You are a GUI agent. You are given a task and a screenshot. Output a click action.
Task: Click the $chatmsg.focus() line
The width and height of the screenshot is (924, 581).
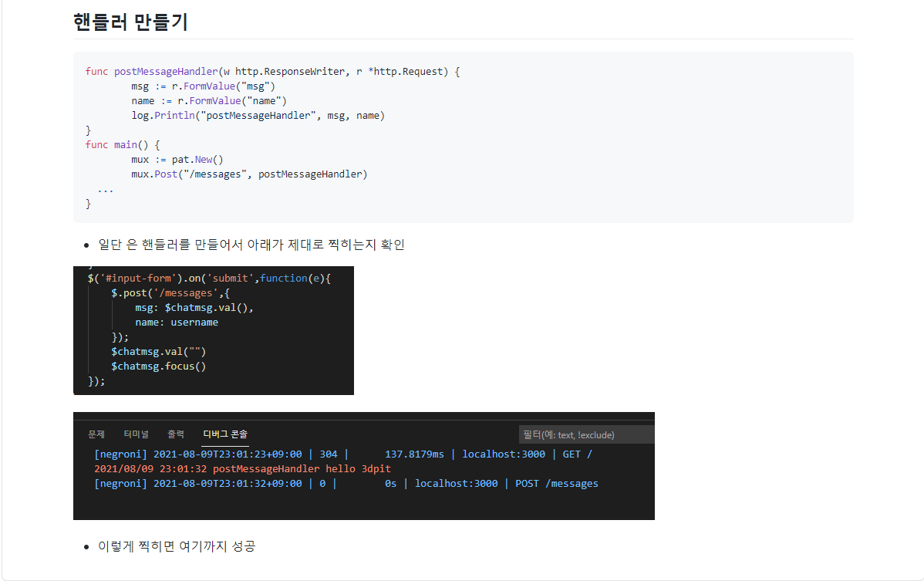pos(159,367)
